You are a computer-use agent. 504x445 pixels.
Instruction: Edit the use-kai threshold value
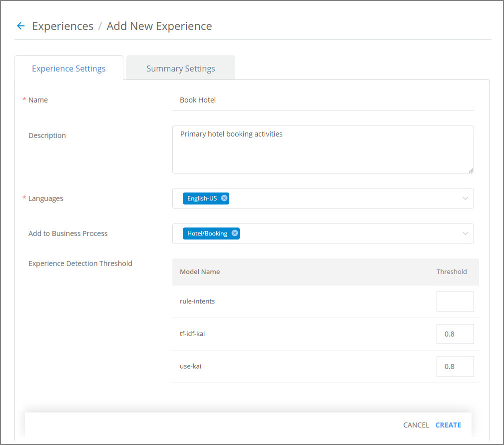click(x=455, y=366)
